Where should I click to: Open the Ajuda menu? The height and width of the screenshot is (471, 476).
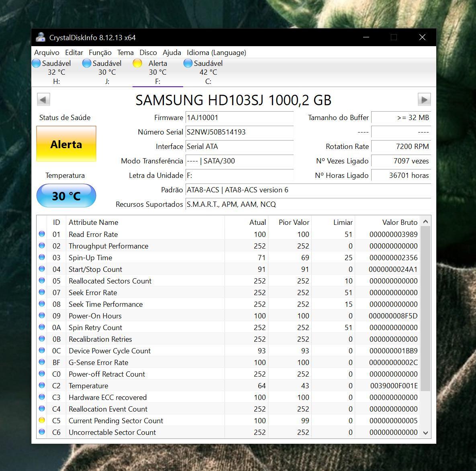pyautogui.click(x=172, y=53)
